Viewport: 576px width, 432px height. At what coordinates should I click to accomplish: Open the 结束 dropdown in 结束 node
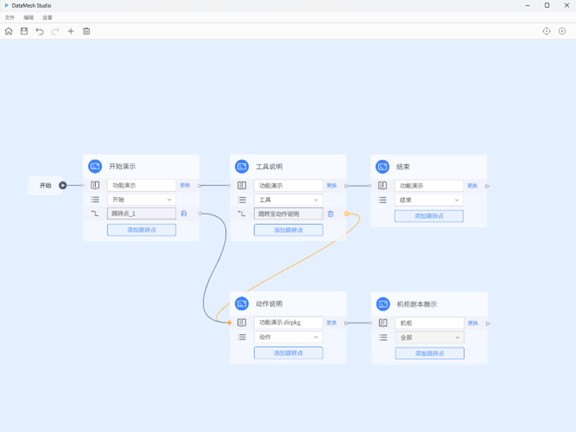(x=429, y=200)
